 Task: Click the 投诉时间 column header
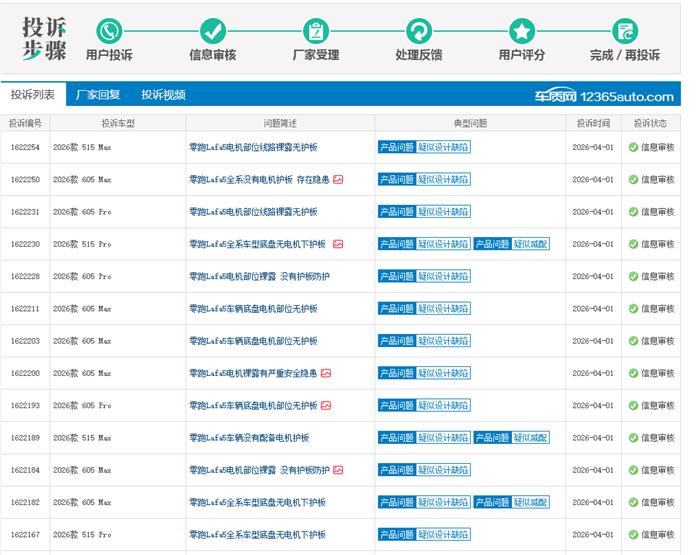(593, 124)
